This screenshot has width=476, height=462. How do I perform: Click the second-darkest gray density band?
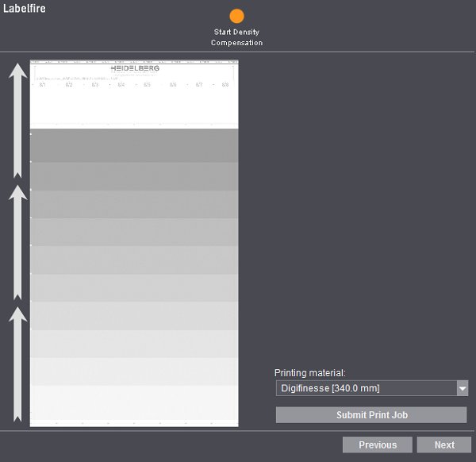click(x=134, y=176)
